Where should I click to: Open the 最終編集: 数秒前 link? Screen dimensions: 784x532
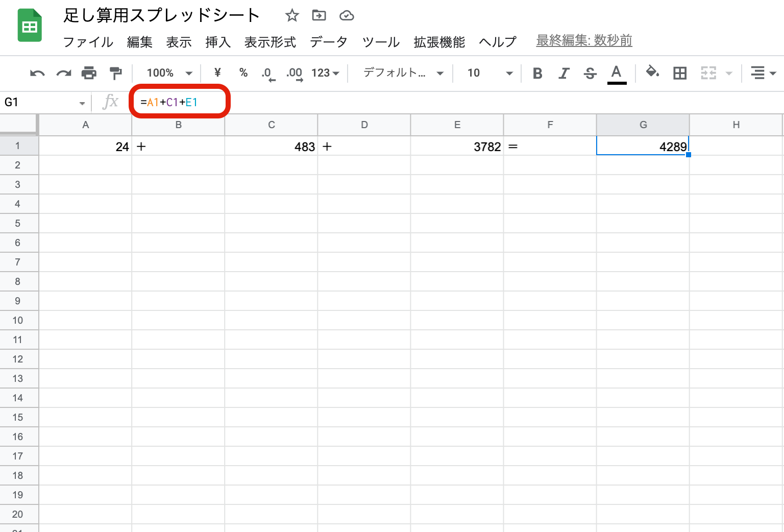point(584,40)
